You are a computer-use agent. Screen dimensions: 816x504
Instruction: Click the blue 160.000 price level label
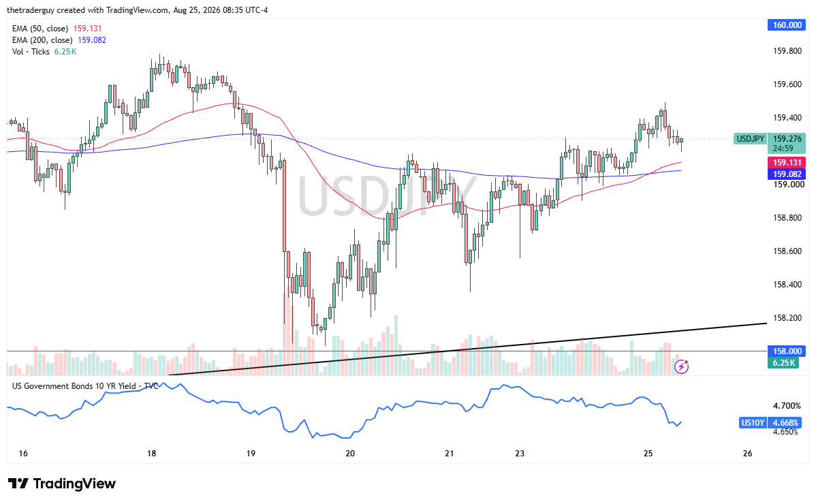787,25
